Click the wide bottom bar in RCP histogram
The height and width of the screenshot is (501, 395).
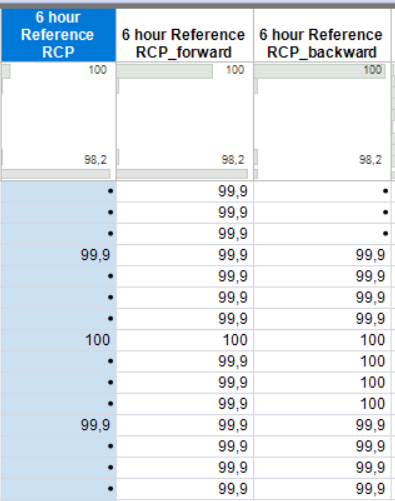pyautogui.click(x=56, y=174)
